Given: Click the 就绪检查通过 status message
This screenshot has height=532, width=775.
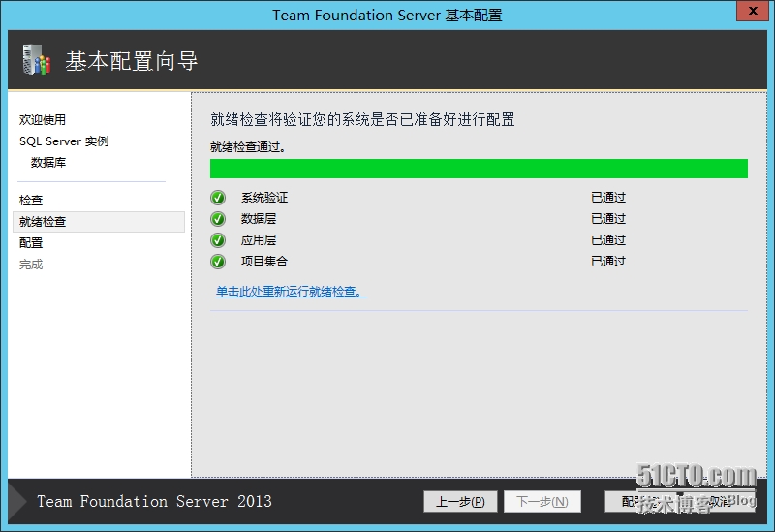Looking at the screenshot, I should click(x=248, y=147).
